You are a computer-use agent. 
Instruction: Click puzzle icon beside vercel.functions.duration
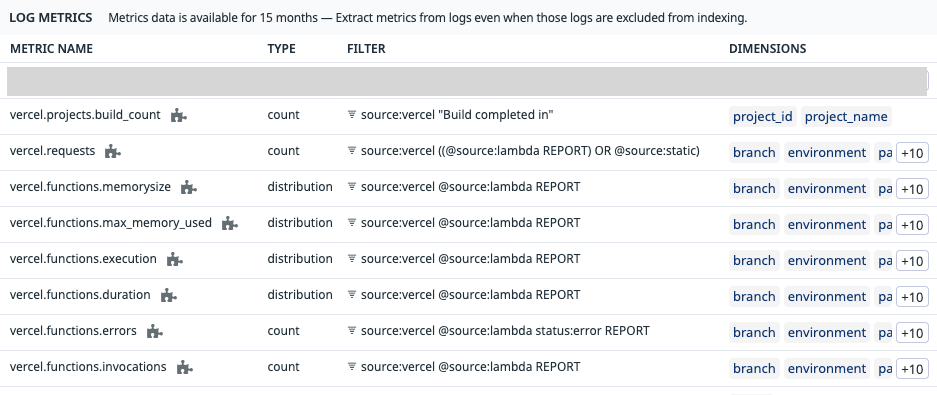point(169,295)
